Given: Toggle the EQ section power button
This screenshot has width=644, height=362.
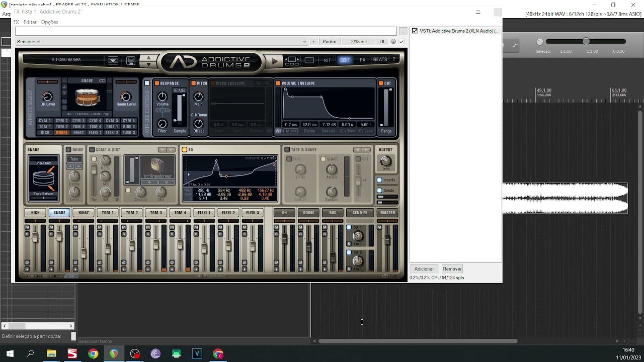Looking at the screenshot, I should click(185, 150).
